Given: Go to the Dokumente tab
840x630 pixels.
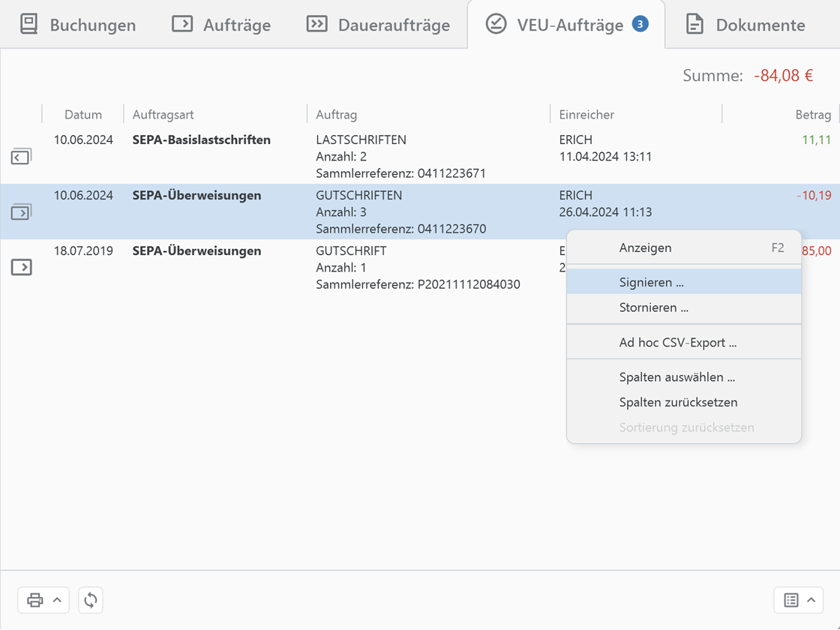Looking at the screenshot, I should coord(745,25).
